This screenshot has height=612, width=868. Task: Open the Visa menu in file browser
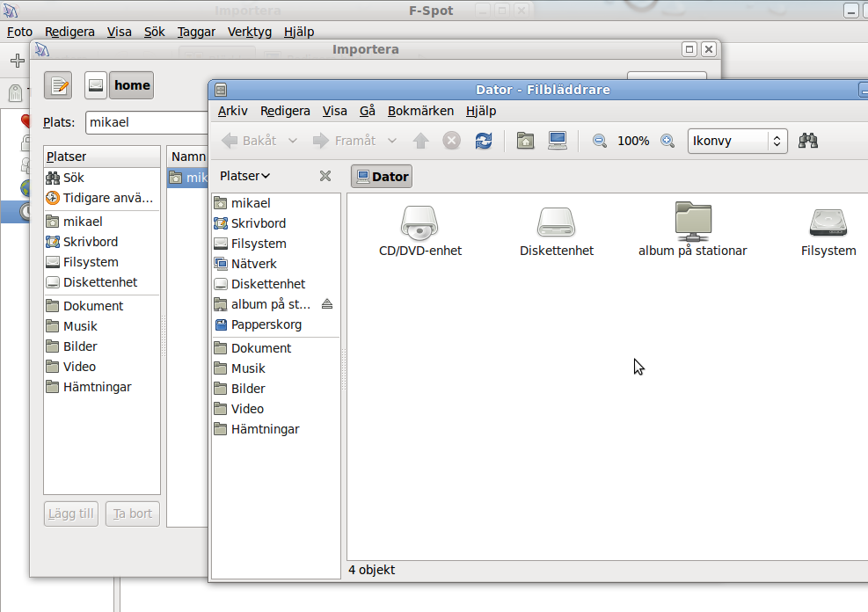[x=335, y=111]
